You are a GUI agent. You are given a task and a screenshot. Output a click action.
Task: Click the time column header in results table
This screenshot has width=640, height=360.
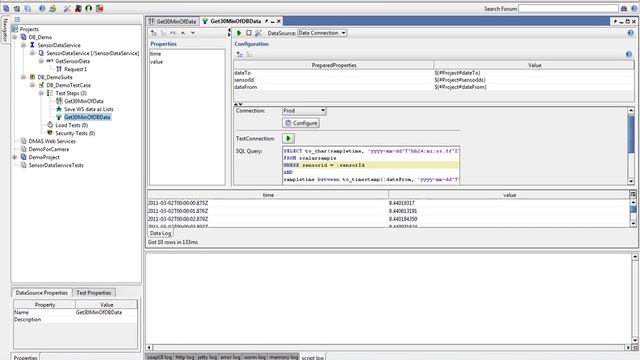click(x=268, y=195)
